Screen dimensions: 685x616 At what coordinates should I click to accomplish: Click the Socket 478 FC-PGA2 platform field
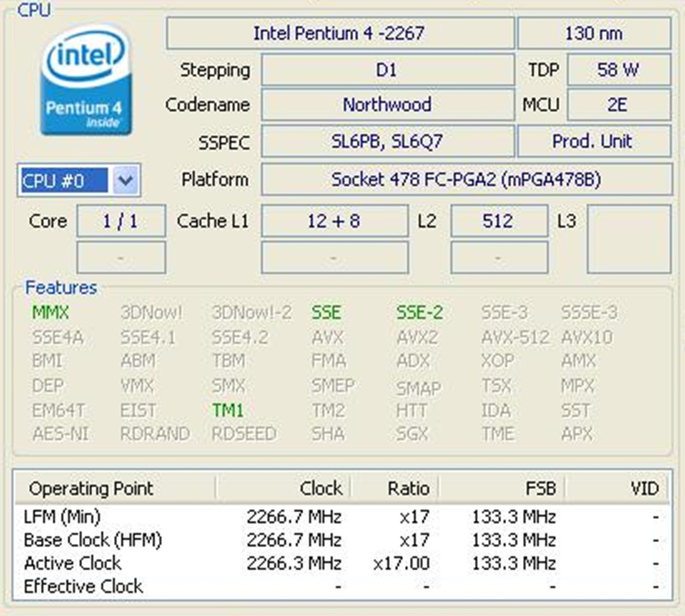click(466, 179)
